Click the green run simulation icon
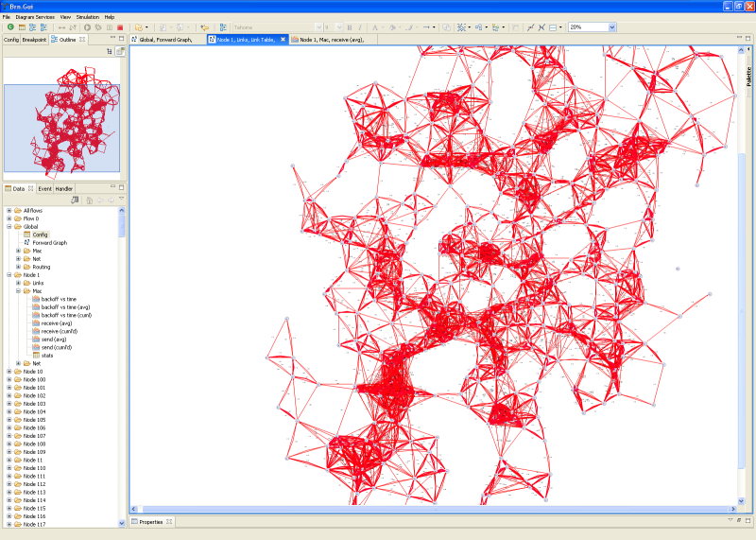This screenshot has height=540, width=756. pos(9,27)
